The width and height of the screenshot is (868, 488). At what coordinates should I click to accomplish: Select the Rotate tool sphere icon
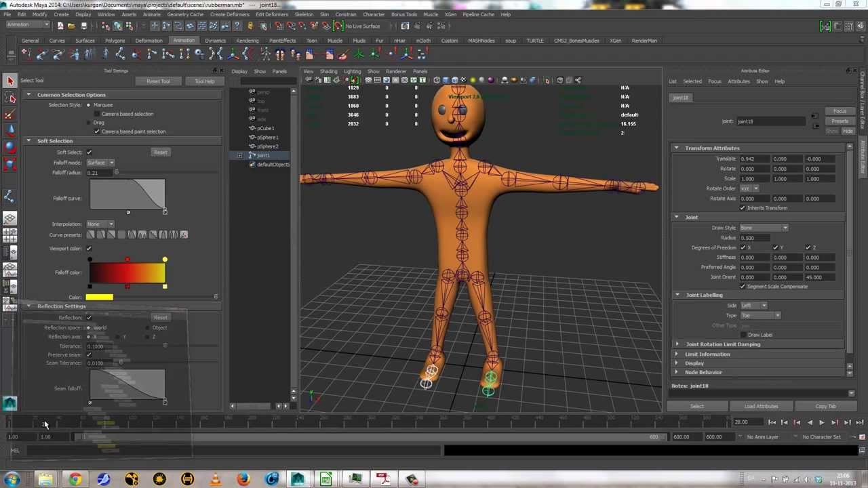tap(9, 147)
